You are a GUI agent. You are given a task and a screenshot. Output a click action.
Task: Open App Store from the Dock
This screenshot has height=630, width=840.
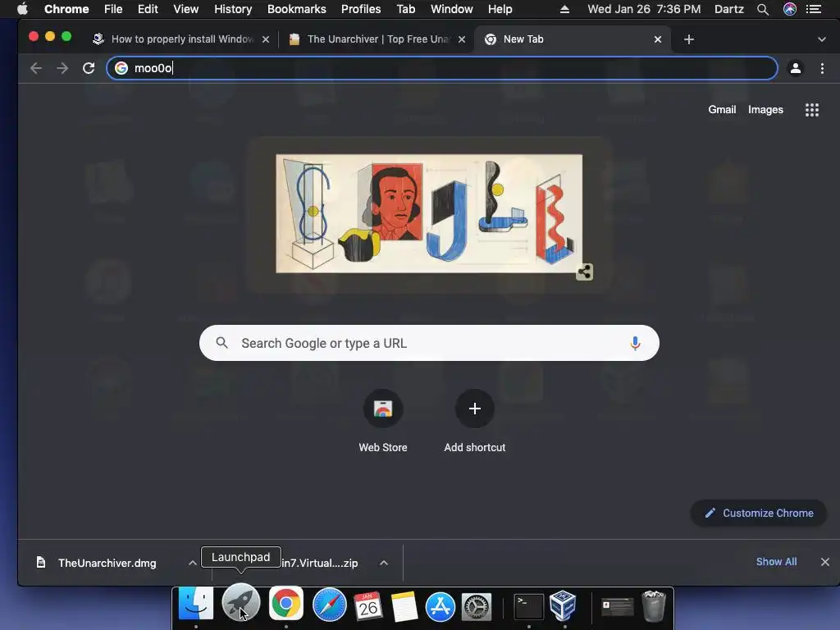click(x=441, y=606)
